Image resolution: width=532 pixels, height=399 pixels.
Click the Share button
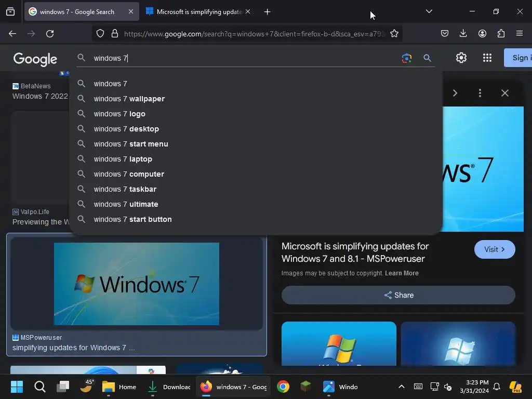pos(398,295)
